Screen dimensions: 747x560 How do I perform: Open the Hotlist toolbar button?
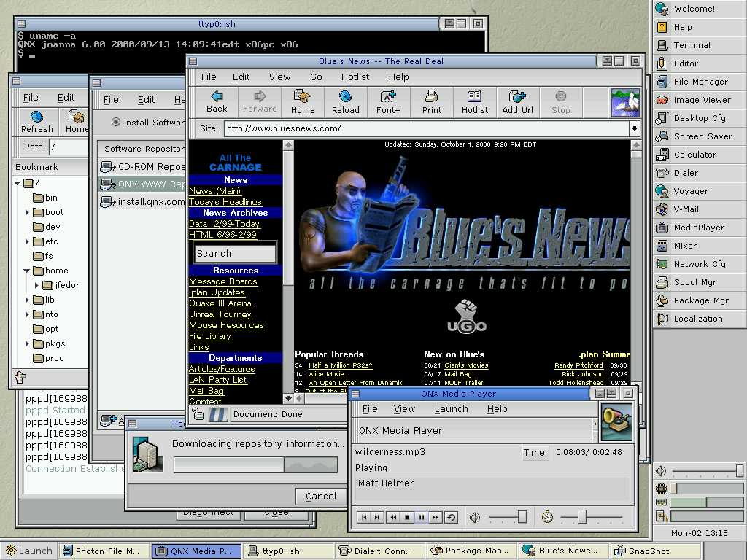click(x=474, y=102)
